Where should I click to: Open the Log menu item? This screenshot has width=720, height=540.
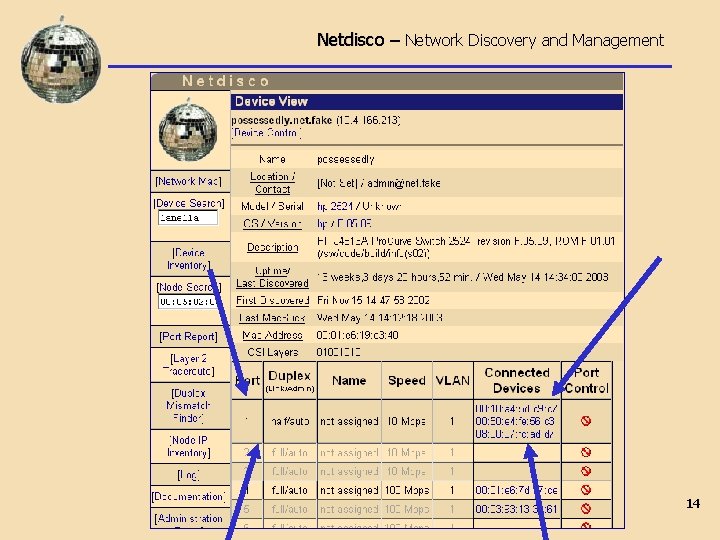click(x=188, y=475)
